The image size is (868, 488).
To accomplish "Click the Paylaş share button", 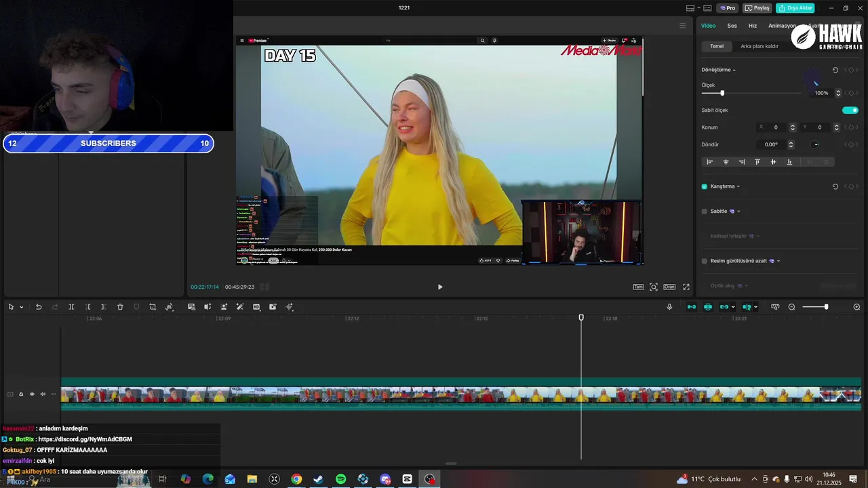I will (757, 8).
